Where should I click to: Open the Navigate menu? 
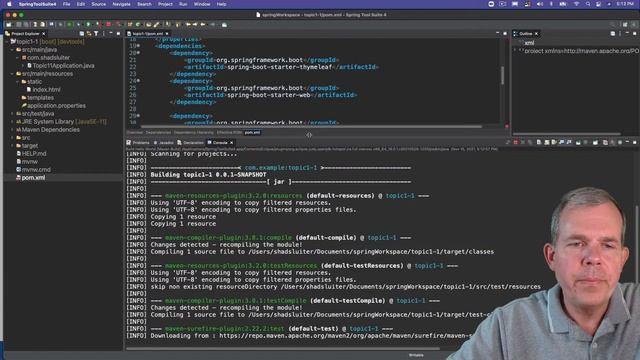(x=121, y=4)
